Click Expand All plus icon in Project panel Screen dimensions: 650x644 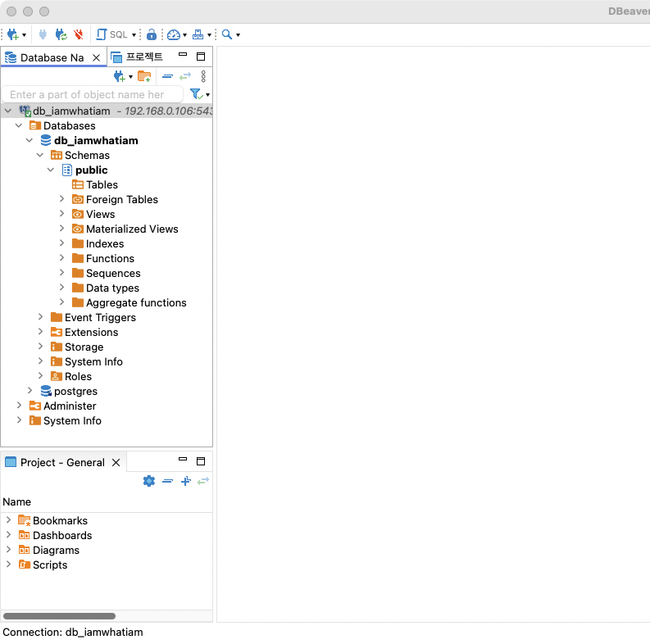(x=186, y=481)
